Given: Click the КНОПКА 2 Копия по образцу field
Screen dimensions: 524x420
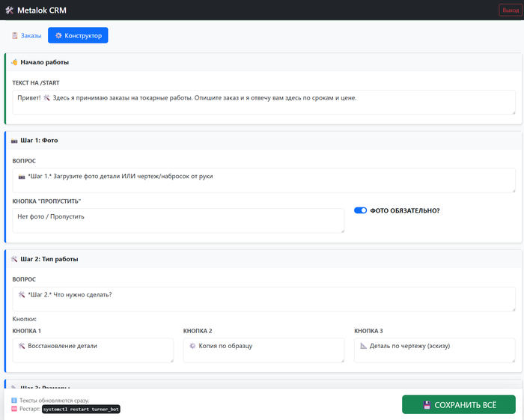Looking at the screenshot, I should tap(263, 350).
